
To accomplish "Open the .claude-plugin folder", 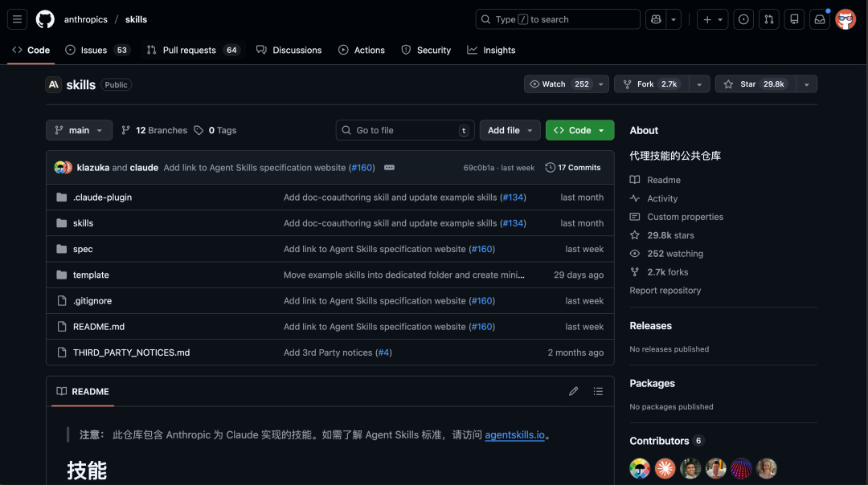I will [x=102, y=198].
